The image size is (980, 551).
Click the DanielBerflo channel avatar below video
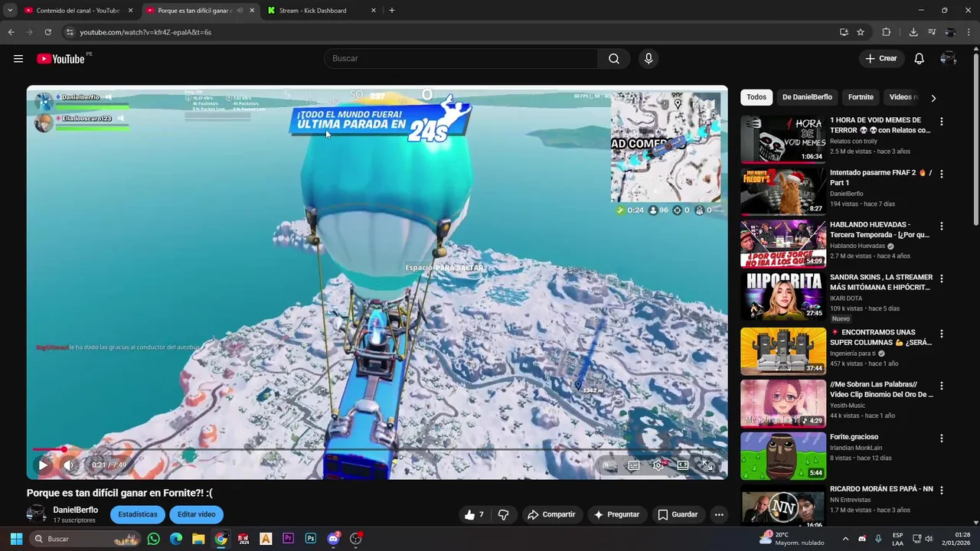(x=36, y=514)
